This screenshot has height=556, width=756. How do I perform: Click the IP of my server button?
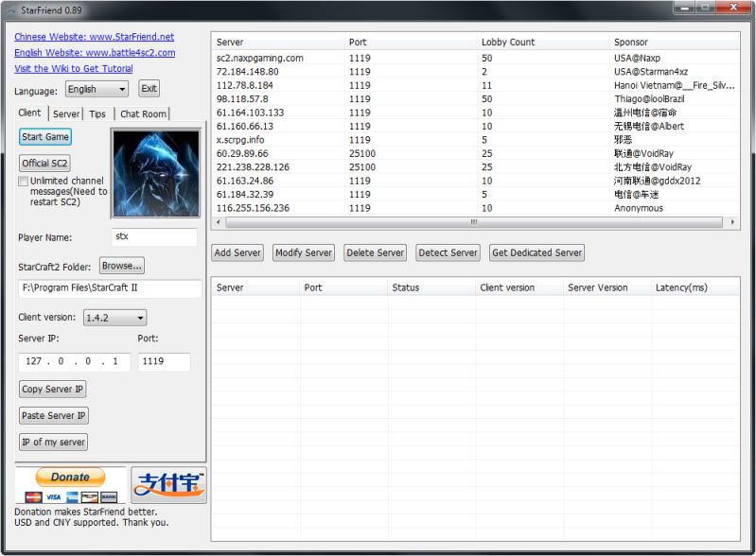point(54,442)
